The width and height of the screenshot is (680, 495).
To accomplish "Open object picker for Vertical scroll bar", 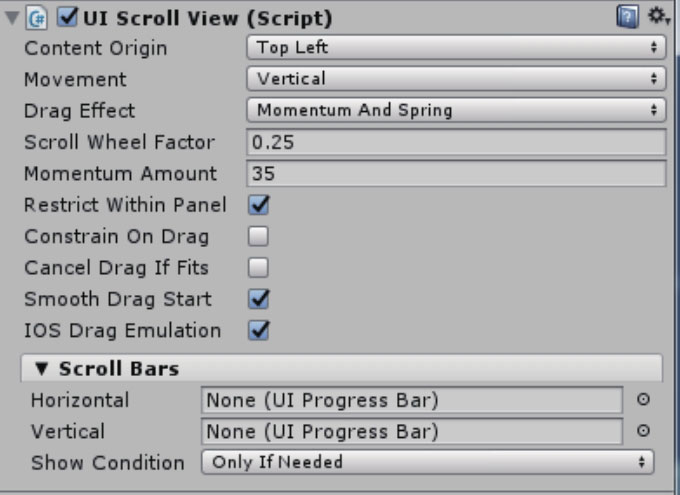I will 643,430.
